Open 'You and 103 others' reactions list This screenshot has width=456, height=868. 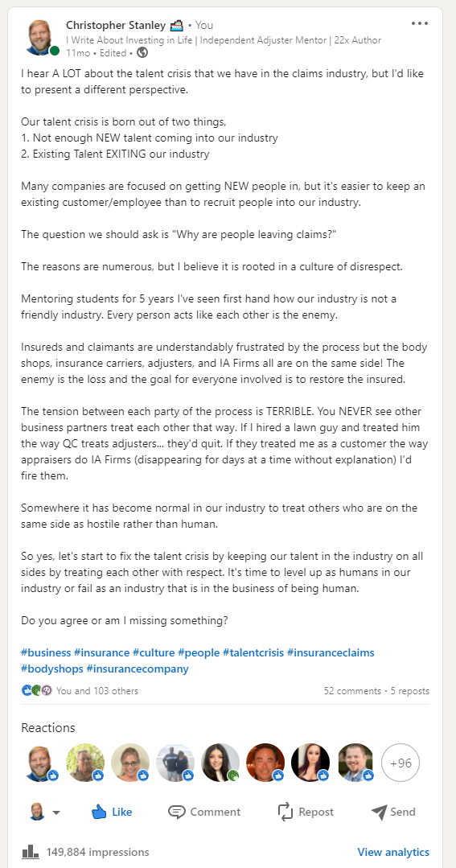pyautogui.click(x=97, y=691)
